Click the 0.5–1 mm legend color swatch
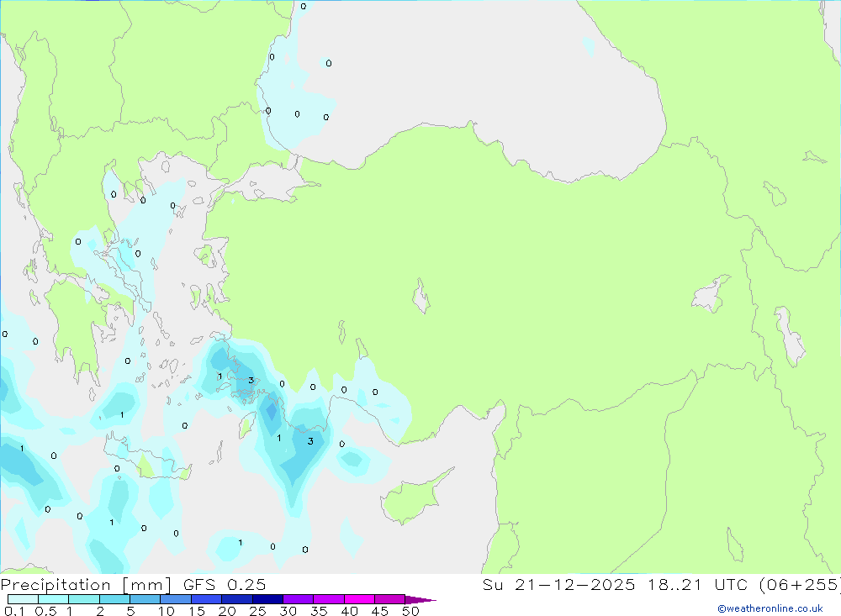Screen dimensions: 841x616 (54, 599)
